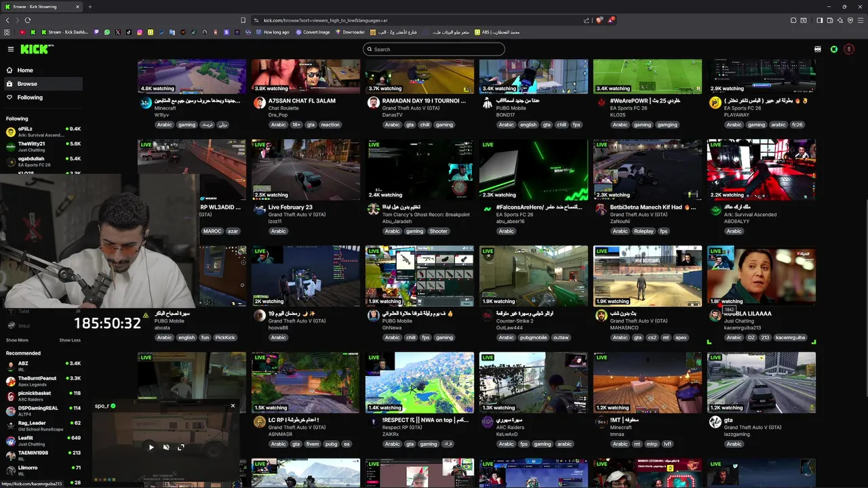Image resolution: width=868 pixels, height=488 pixels.
Task: Select the Shooter tag on the Abu_Jaradeh stream
Action: [x=439, y=231]
